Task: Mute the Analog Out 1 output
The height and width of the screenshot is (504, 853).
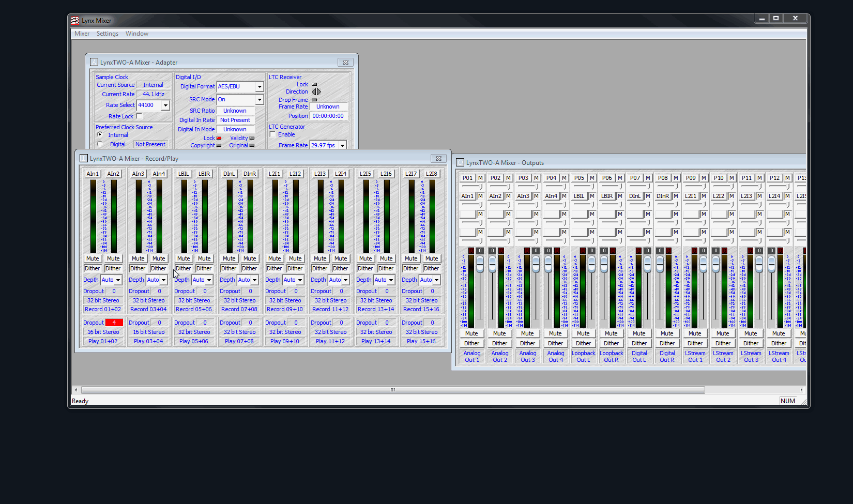Action: click(x=471, y=333)
